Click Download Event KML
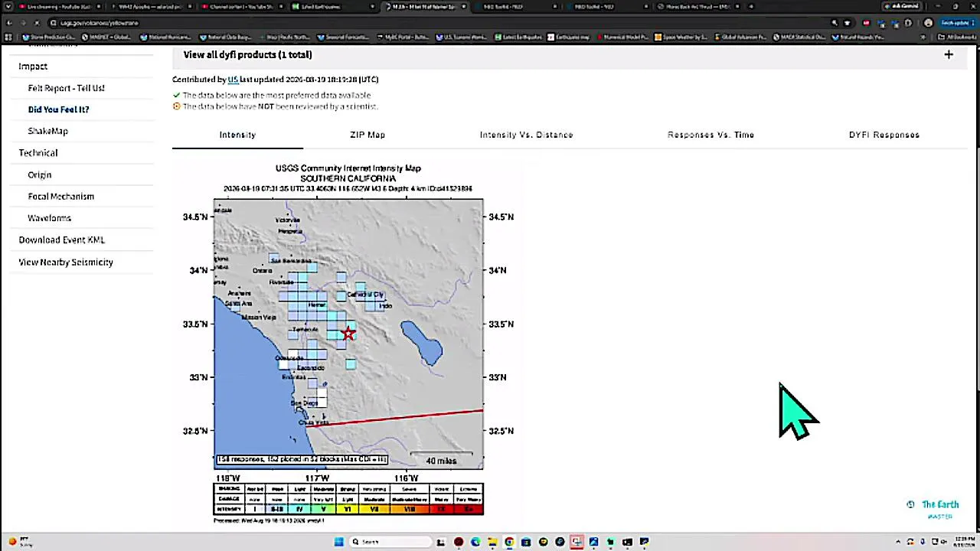980x551 pixels. tap(61, 240)
